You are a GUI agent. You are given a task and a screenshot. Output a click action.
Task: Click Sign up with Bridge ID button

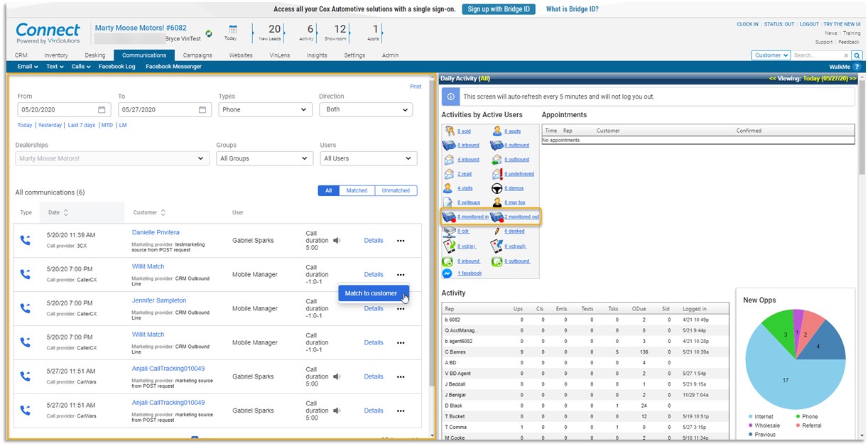500,9
